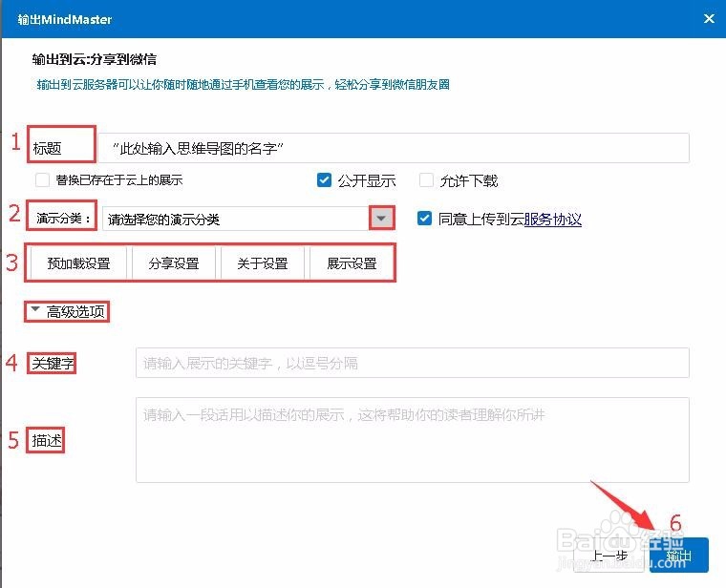Click the 演示分类 label
Screen dimensions: 726x588
[x=63, y=218]
